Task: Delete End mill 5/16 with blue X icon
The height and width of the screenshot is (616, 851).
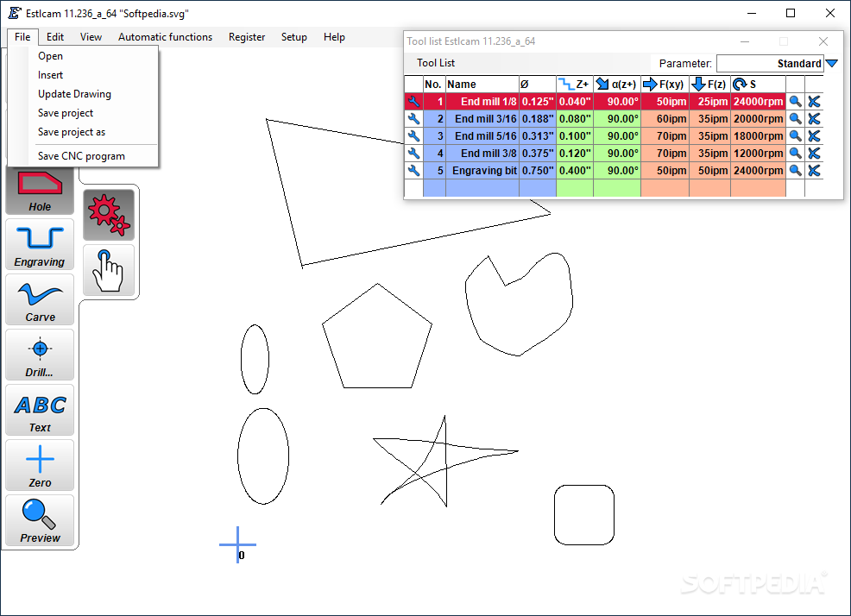Action: click(x=814, y=136)
